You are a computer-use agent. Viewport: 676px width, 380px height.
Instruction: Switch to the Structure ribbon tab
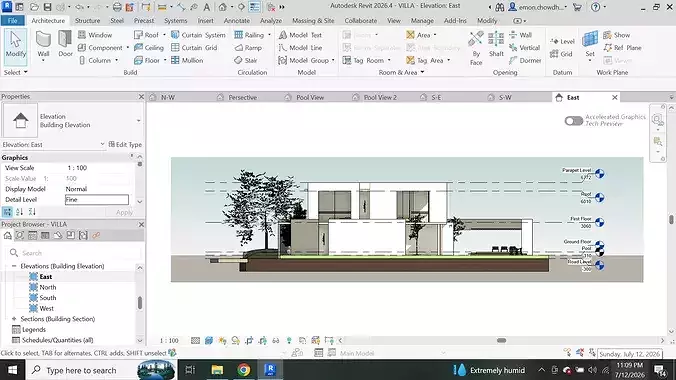88,21
